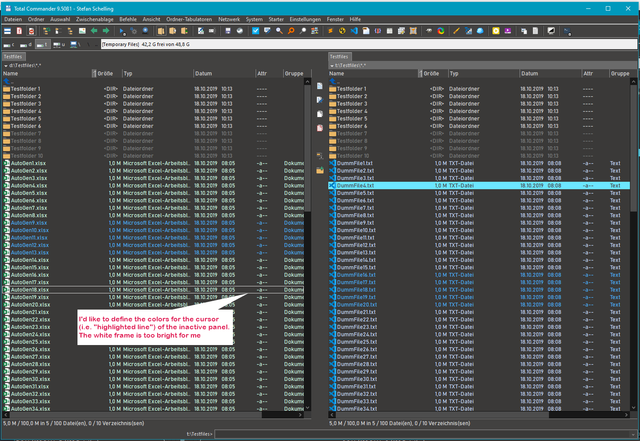Sort right panel by Attr column
This screenshot has height=441, width=640.
tap(595, 74)
